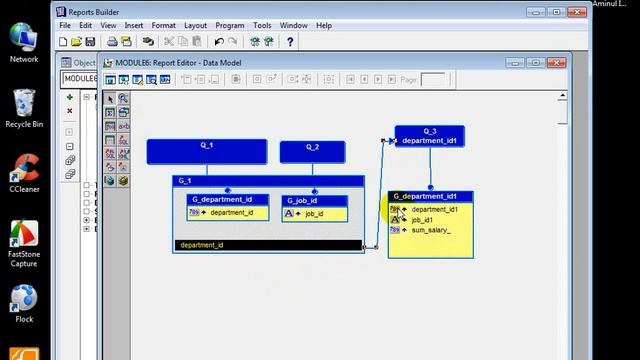Select the Q_2 query object
The width and height of the screenshot is (640, 360).
click(x=313, y=152)
